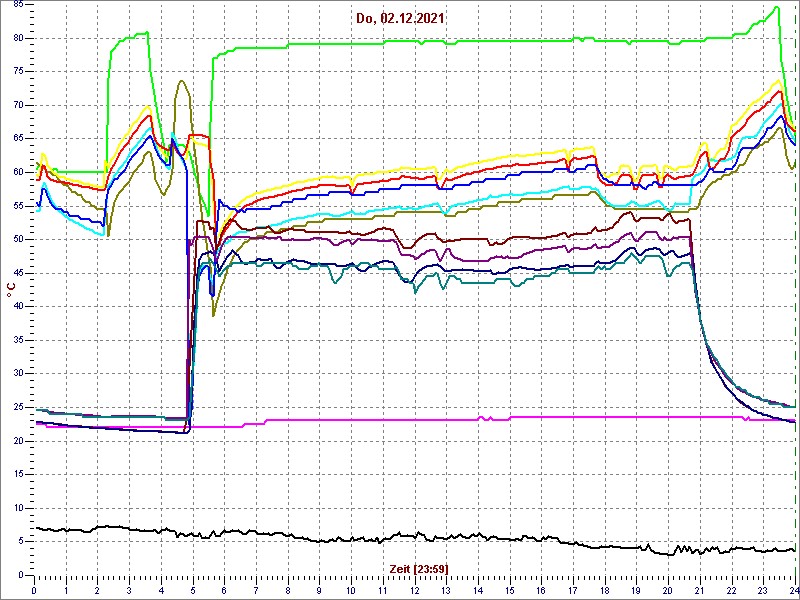The image size is (800, 600).
Task: Select the 60 value on the temperature axis
Action: (19, 172)
